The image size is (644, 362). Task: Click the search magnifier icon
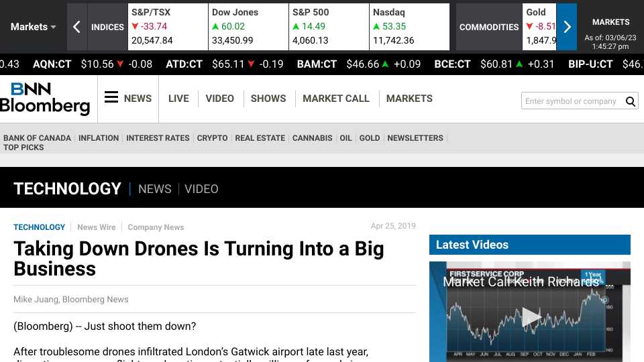coord(631,101)
